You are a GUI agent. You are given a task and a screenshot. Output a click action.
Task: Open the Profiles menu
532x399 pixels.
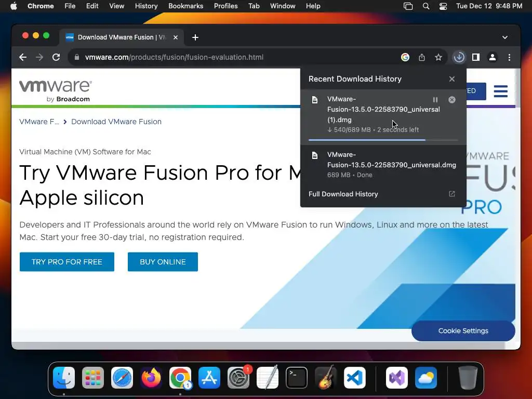[225, 6]
